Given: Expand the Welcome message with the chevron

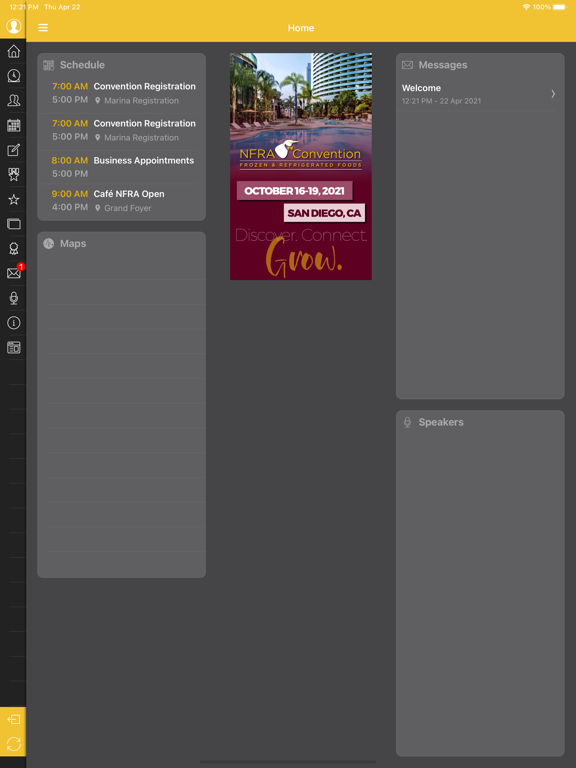Looking at the screenshot, I should [553, 94].
